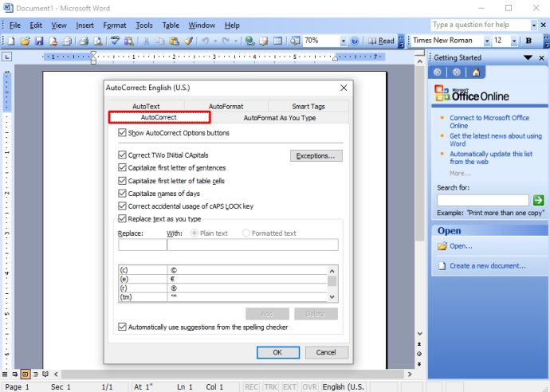Viewport: 550px width, 392px height.
Task: Click the Cut scissors icon
Action: [146, 41]
